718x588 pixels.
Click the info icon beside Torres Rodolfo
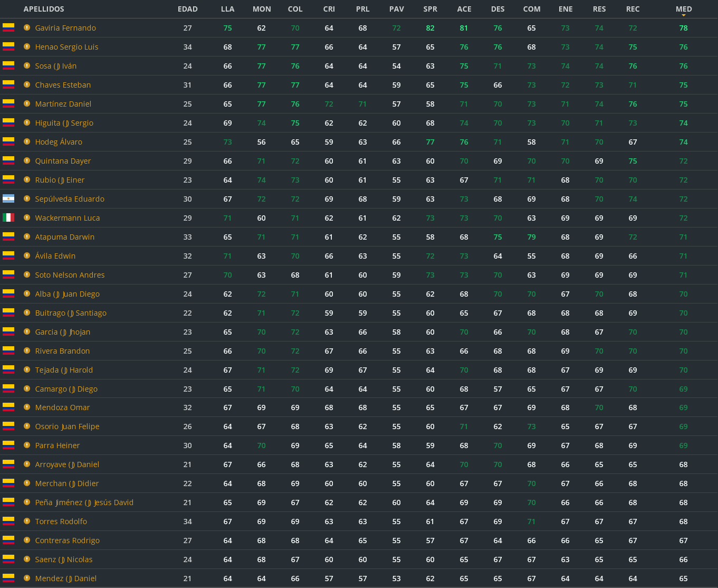27,521
